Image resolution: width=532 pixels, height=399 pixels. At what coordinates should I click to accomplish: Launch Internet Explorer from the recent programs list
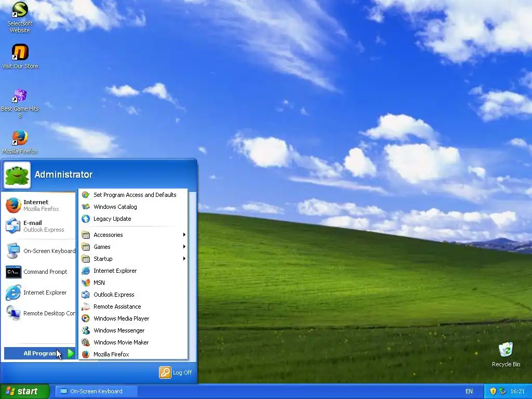pyautogui.click(x=38, y=292)
